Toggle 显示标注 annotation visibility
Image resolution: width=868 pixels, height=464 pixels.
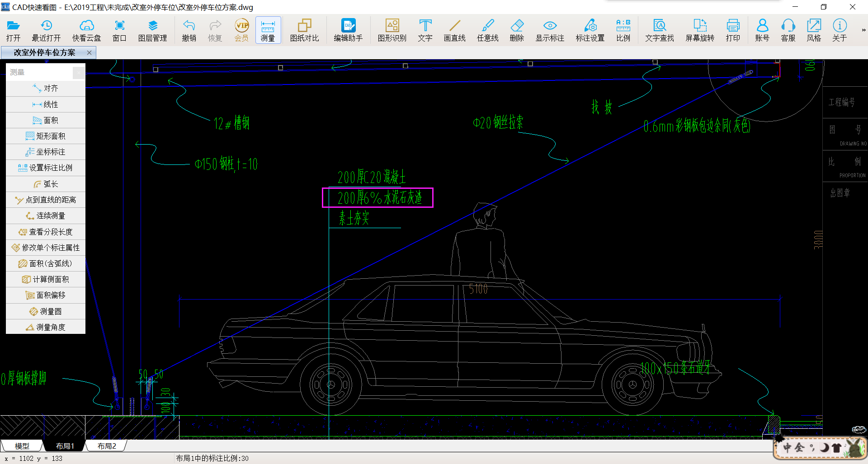point(550,31)
